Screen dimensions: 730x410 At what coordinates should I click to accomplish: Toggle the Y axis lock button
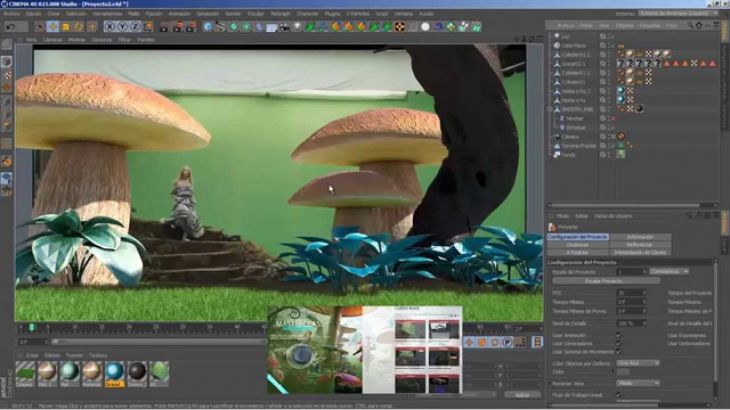coord(122,27)
